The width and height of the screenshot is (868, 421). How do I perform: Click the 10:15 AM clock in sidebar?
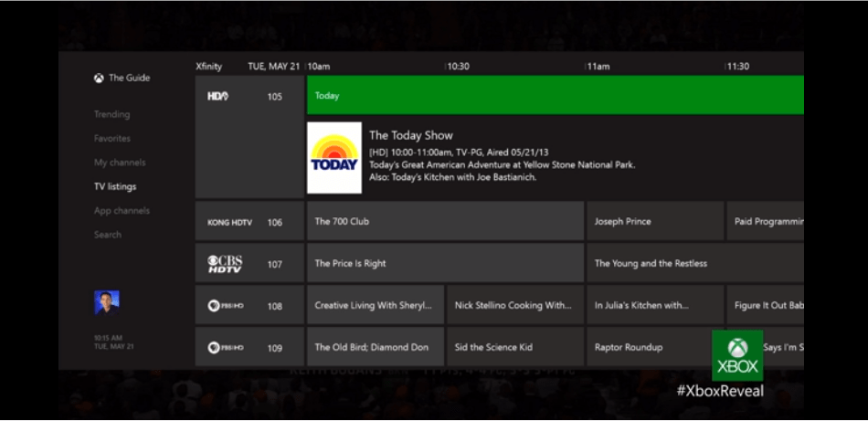pyautogui.click(x=109, y=338)
